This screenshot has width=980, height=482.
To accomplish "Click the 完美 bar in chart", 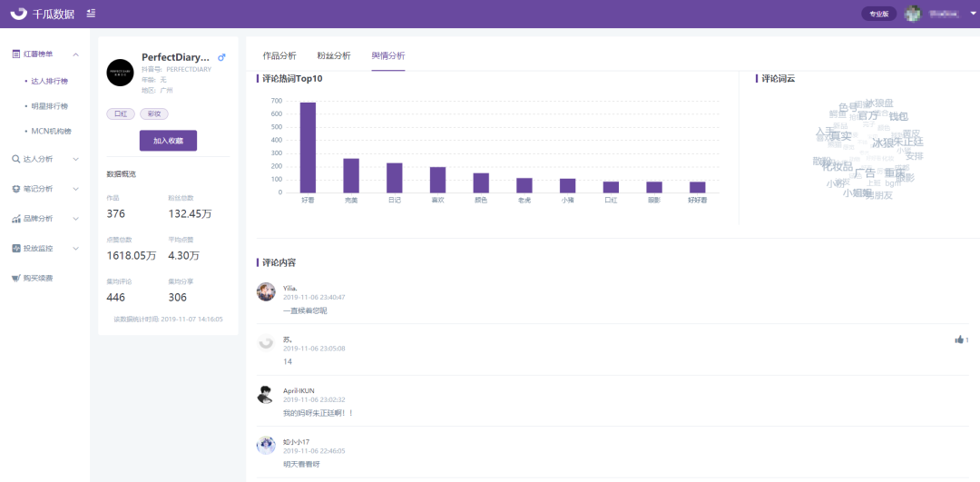I will coord(351,176).
